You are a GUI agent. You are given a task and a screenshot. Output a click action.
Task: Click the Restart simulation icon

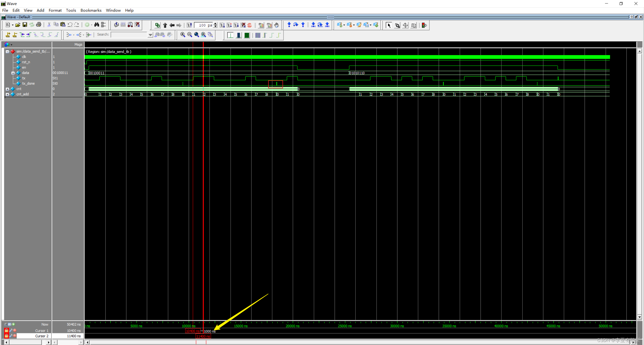[x=189, y=25]
